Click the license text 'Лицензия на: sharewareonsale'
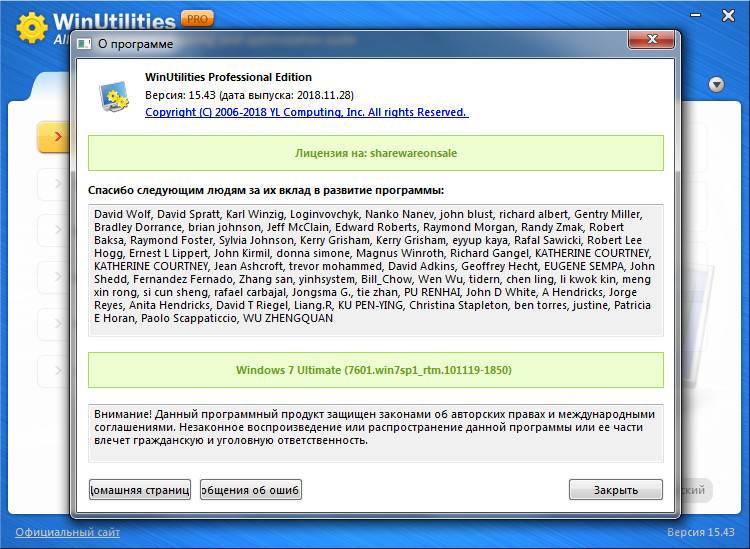 (376, 154)
